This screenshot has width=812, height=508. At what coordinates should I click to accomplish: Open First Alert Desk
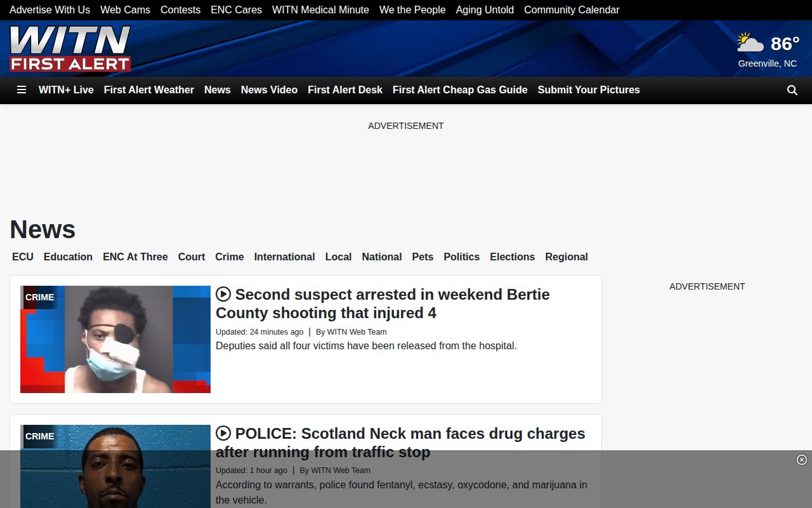[345, 90]
